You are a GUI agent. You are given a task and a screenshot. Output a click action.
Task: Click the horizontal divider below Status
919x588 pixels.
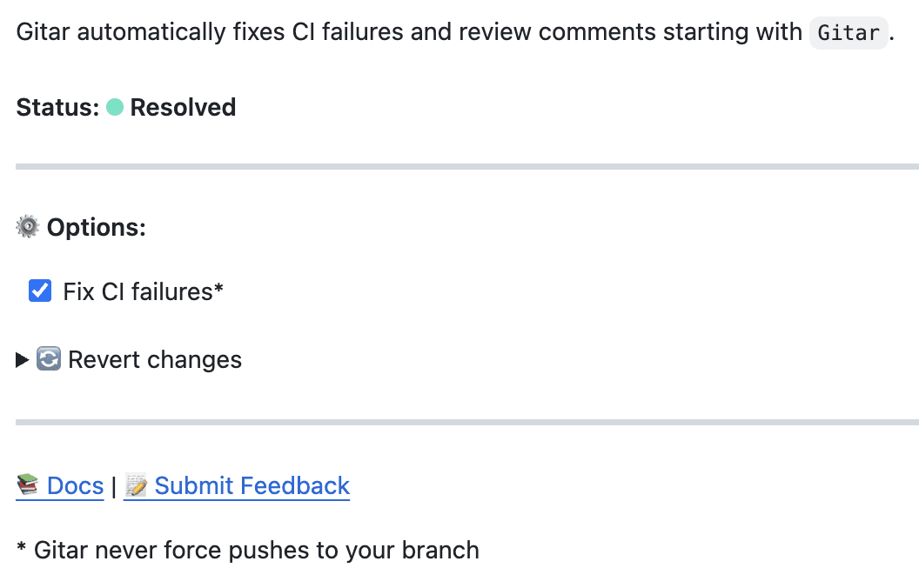[x=466, y=166]
